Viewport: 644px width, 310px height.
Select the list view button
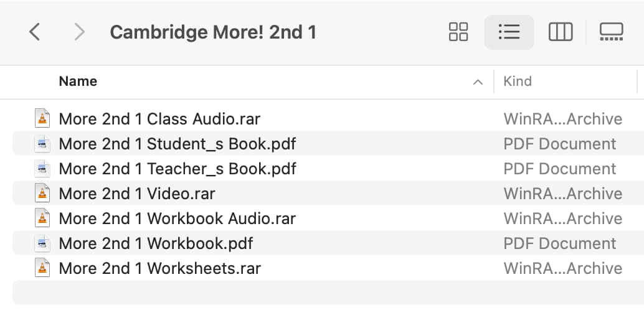pyautogui.click(x=509, y=32)
